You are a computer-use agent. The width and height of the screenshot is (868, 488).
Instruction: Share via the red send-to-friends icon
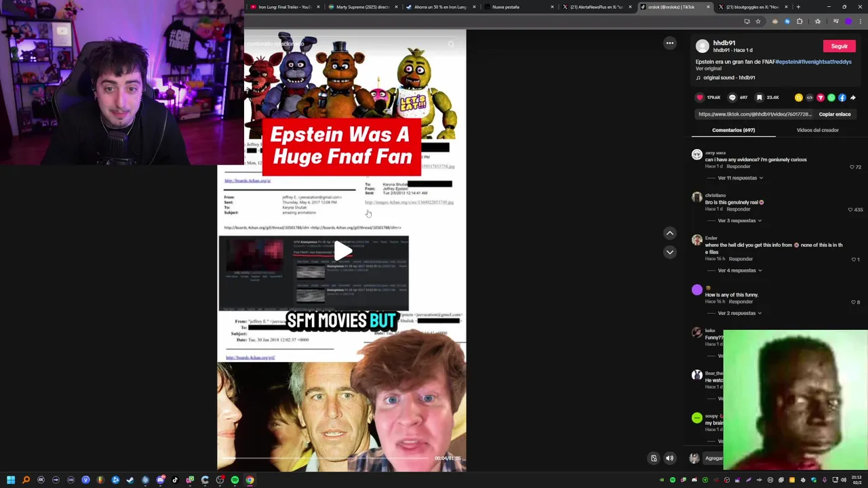(821, 98)
